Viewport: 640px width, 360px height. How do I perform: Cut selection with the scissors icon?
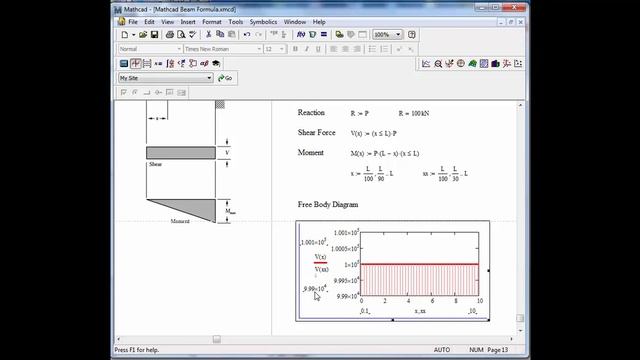tap(209, 35)
